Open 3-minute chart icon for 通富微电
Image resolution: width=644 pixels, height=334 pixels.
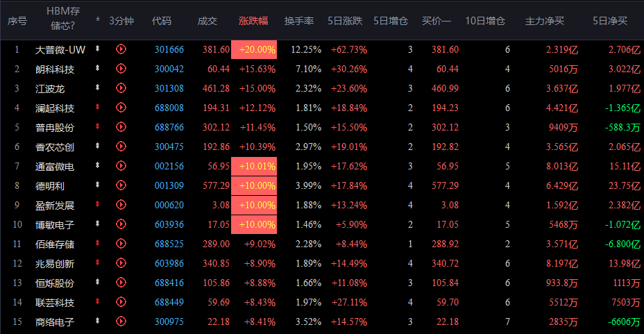[x=121, y=166]
